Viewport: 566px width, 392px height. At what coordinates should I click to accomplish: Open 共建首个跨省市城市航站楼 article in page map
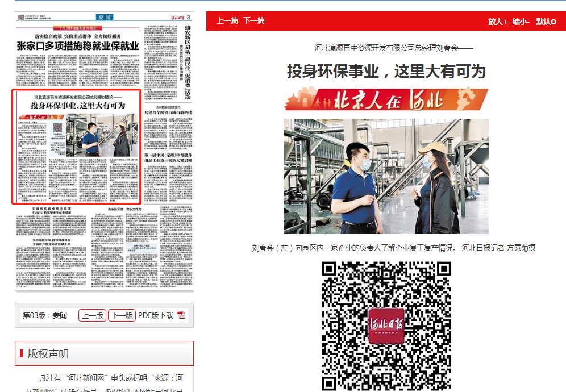point(168,112)
